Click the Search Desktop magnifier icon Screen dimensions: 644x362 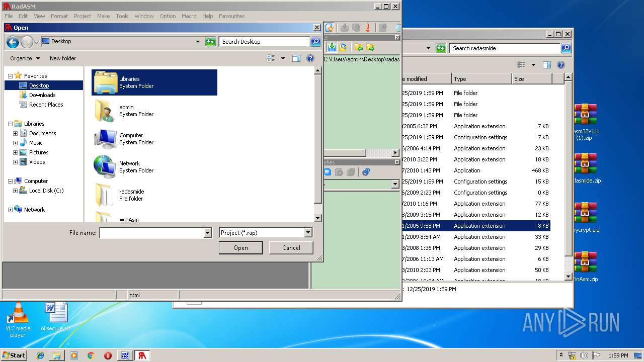click(x=315, y=42)
